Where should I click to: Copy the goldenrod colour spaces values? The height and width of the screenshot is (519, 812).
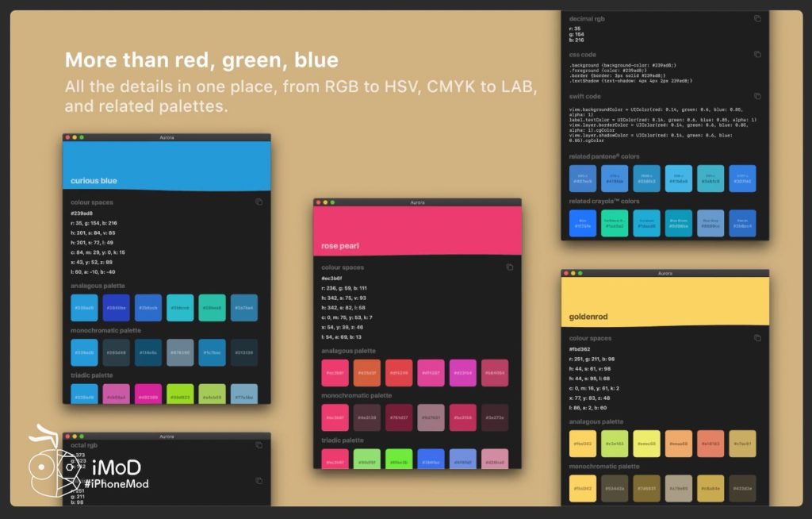point(758,338)
